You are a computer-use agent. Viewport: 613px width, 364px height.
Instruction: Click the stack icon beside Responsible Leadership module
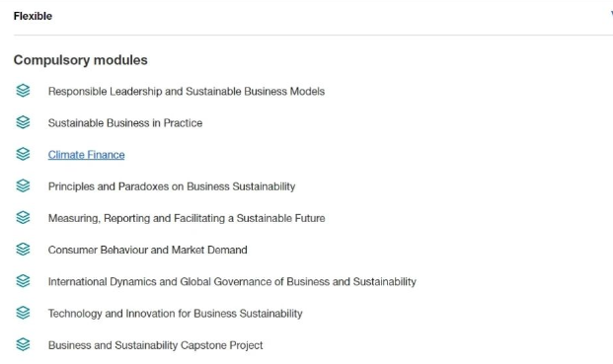click(23, 91)
